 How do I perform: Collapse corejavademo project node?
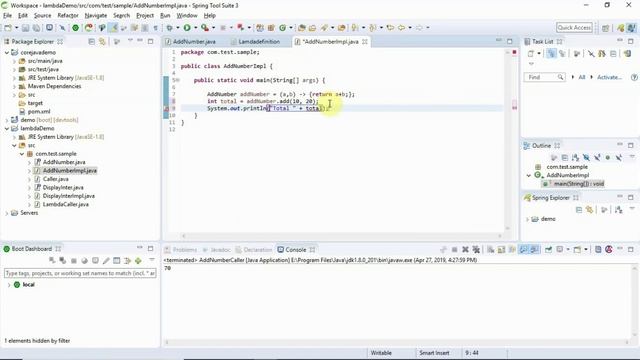point(7,53)
